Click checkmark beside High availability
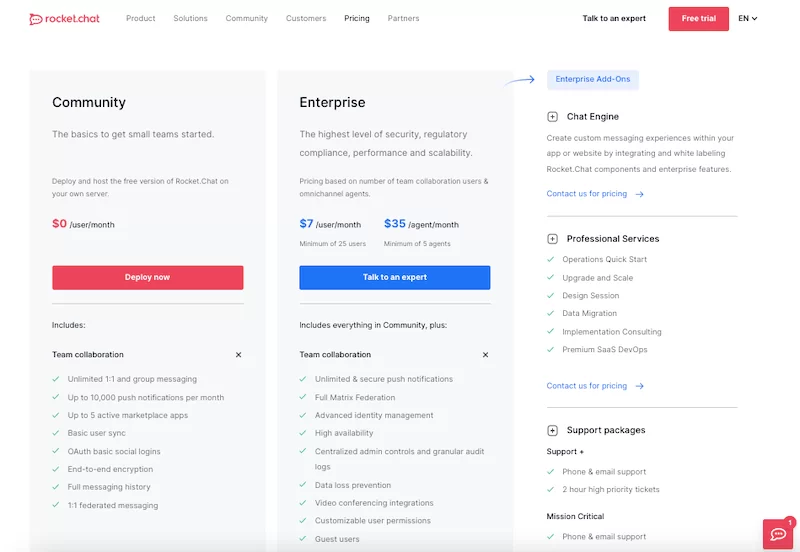This screenshot has width=800, height=552. coord(303,433)
